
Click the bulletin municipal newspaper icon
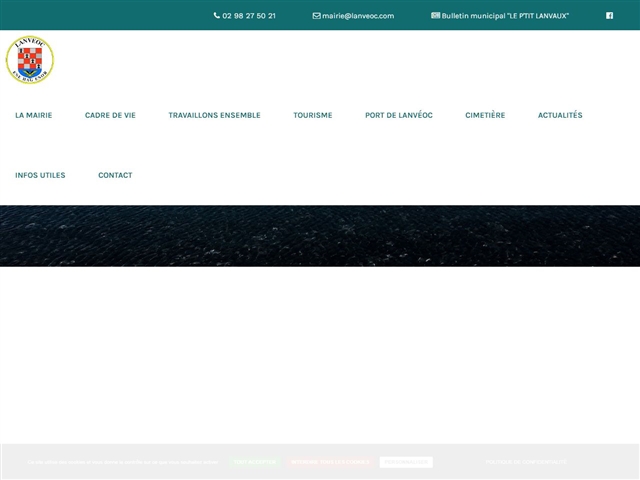click(x=435, y=16)
